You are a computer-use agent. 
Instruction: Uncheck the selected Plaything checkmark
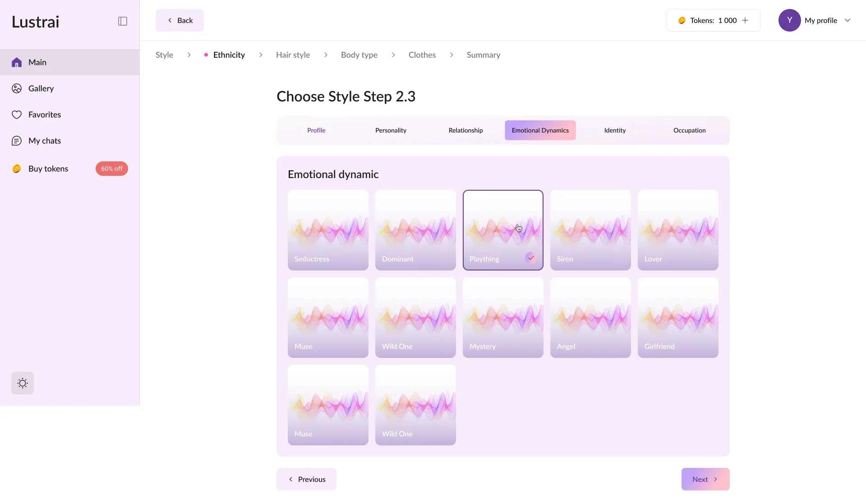tap(531, 258)
